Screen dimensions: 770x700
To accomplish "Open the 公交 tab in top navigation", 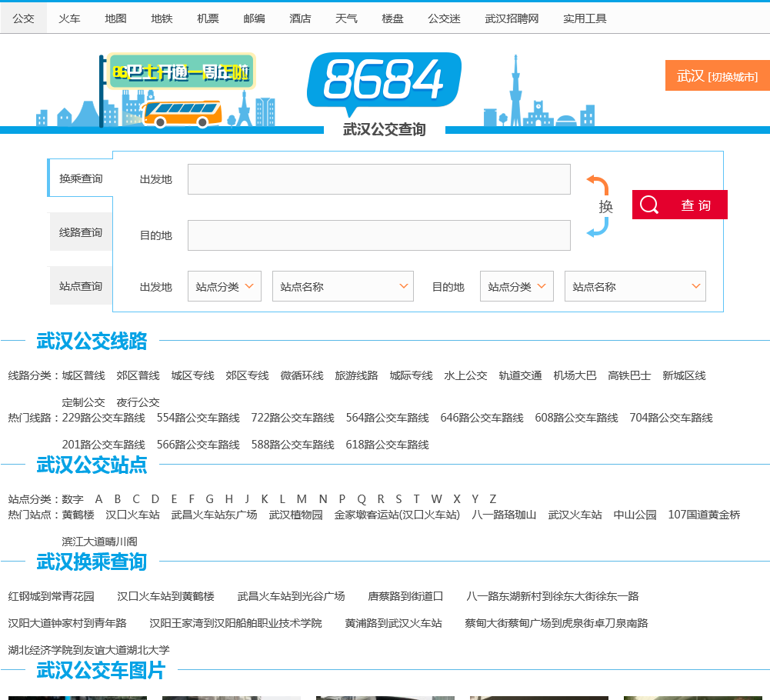I will coord(23,18).
